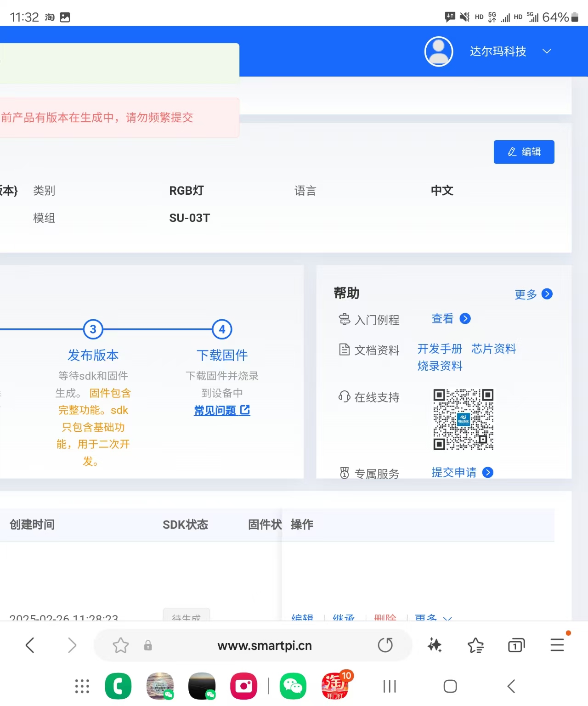The image size is (588, 706).
Task: Click the 入门例程 robot icon in 帮助 panel
Action: click(x=345, y=320)
